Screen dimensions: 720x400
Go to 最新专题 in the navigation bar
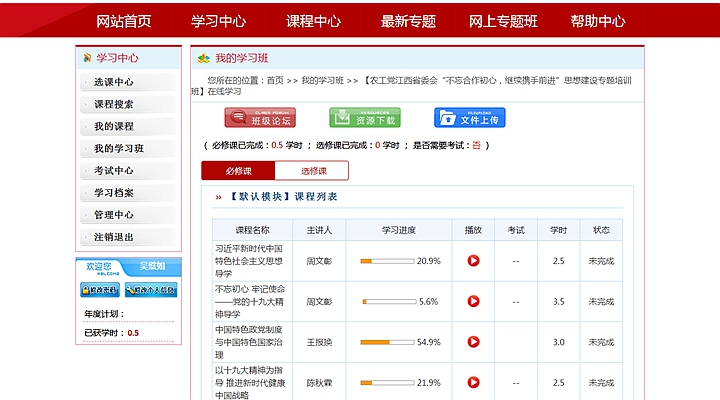coord(408,21)
